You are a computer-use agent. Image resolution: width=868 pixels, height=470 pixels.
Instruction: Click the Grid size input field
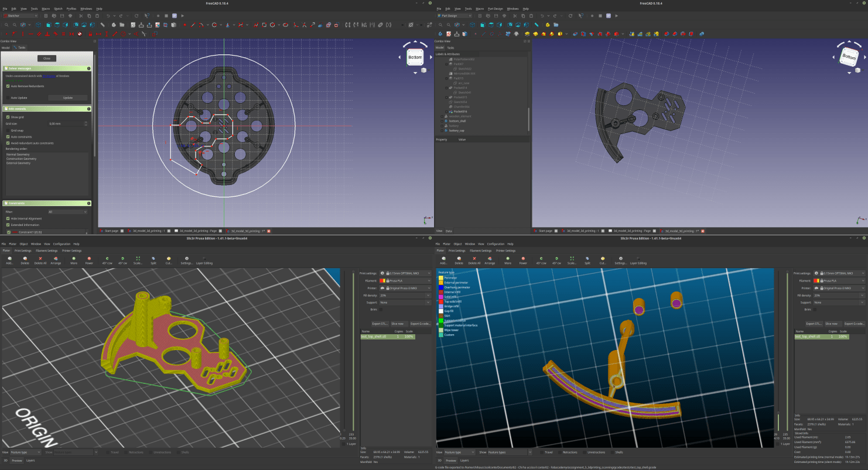click(x=68, y=123)
